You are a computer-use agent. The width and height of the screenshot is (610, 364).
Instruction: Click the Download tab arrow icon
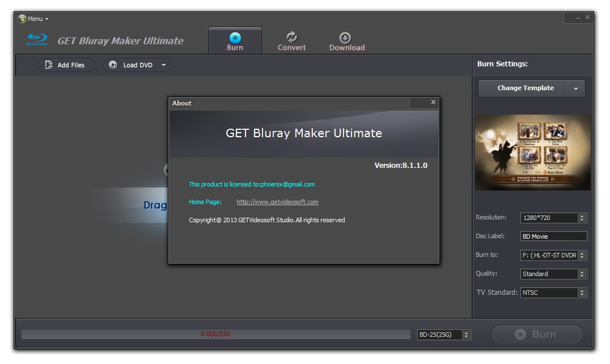point(345,38)
